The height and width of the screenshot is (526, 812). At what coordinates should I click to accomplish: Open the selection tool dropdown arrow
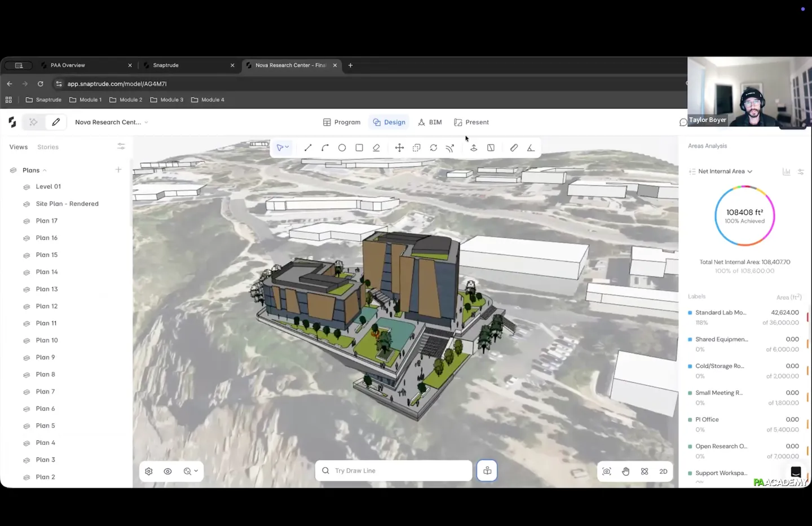(287, 147)
